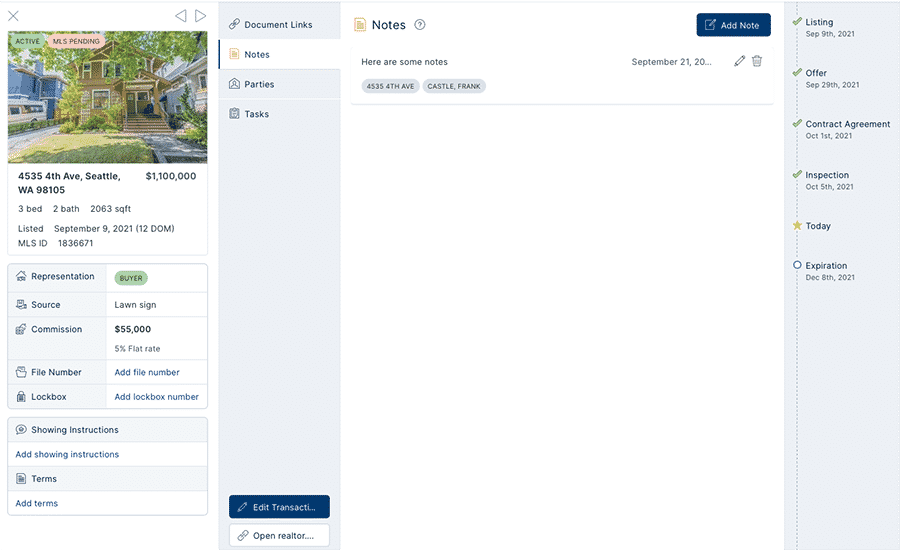Switch to the Parties tab

point(280,84)
